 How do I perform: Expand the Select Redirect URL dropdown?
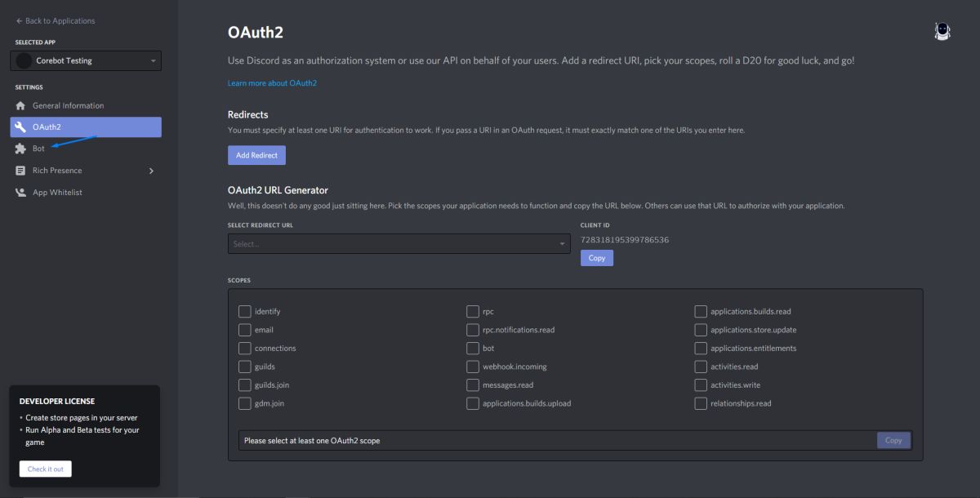pos(399,244)
